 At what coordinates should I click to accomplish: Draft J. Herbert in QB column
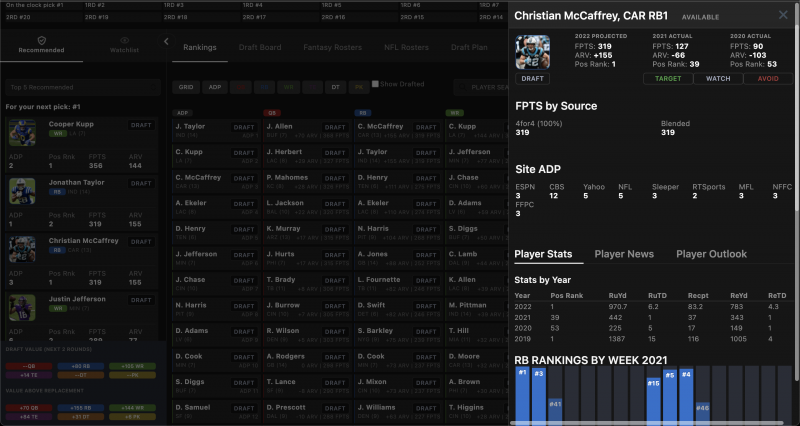coord(335,153)
